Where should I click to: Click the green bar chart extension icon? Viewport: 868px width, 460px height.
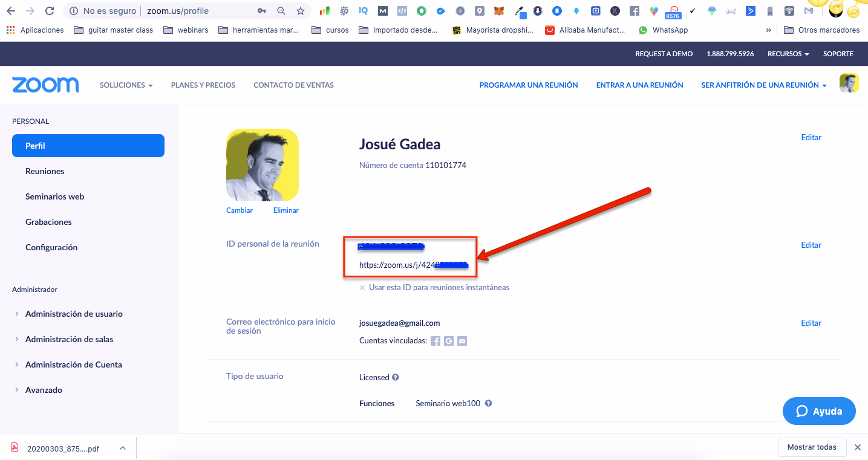[325, 11]
